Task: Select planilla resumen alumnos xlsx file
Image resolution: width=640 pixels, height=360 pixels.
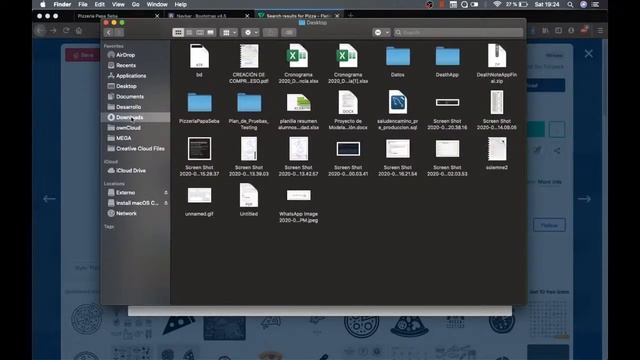Action: tap(298, 102)
